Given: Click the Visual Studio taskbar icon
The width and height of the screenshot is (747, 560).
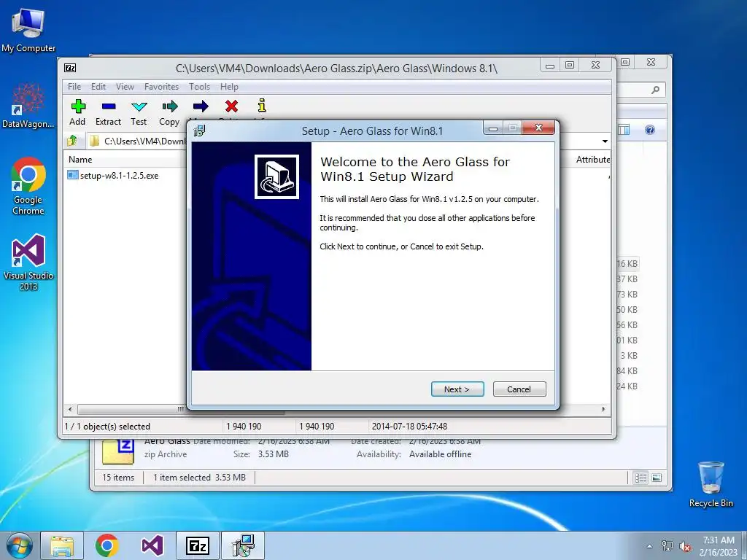Looking at the screenshot, I should tap(152, 545).
